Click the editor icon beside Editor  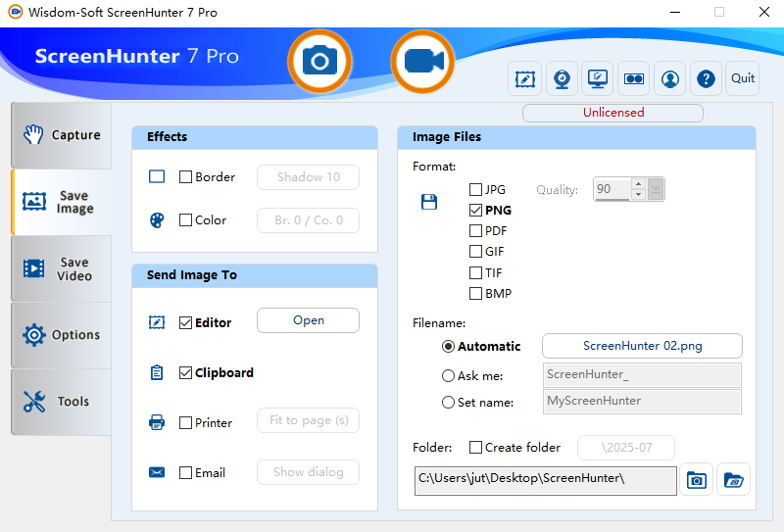coord(157,322)
